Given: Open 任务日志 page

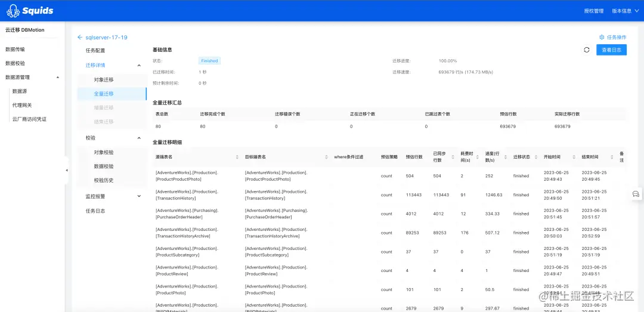Looking at the screenshot, I should coord(95,211).
